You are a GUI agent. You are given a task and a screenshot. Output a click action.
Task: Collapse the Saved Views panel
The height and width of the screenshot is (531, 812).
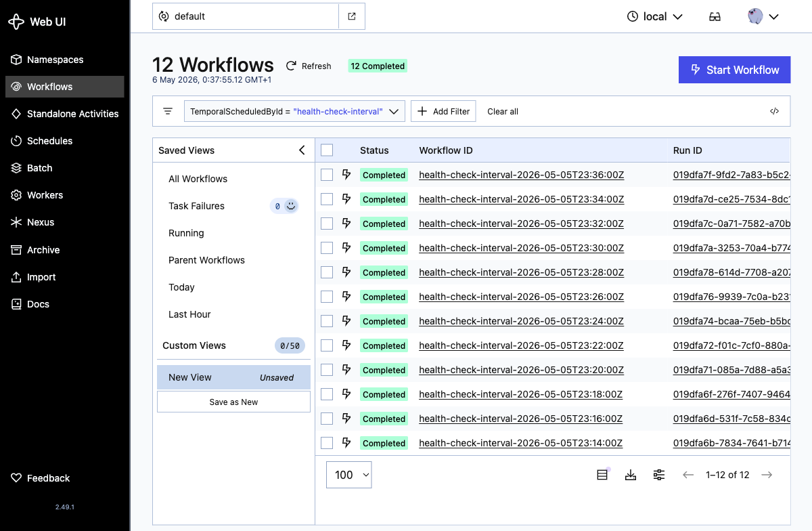302,150
